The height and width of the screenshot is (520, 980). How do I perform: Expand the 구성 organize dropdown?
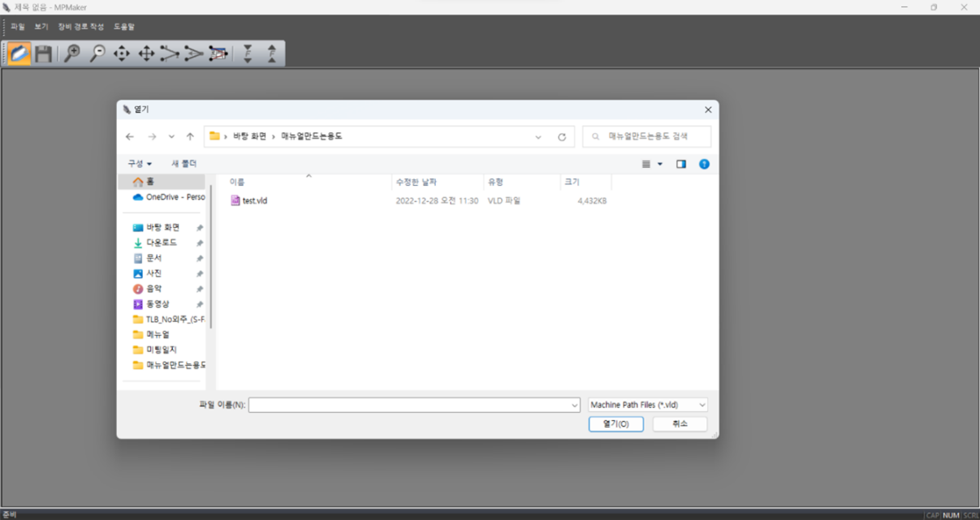point(140,164)
